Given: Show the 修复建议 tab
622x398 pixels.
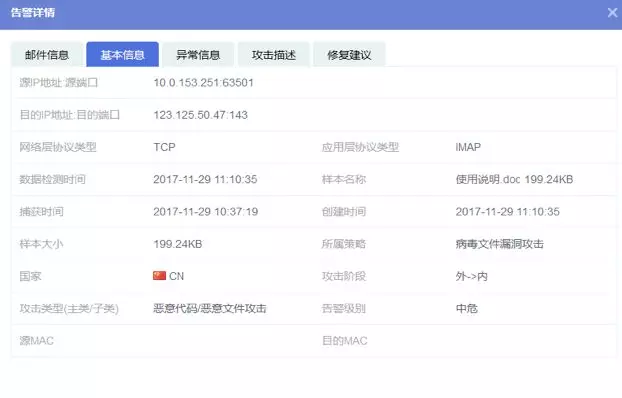Looking at the screenshot, I should coord(349,55).
